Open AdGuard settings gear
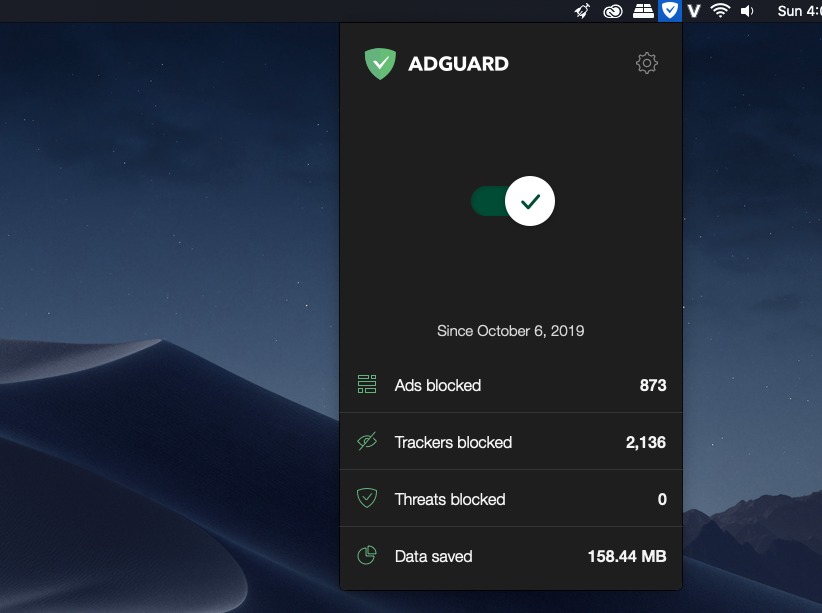 coord(646,63)
